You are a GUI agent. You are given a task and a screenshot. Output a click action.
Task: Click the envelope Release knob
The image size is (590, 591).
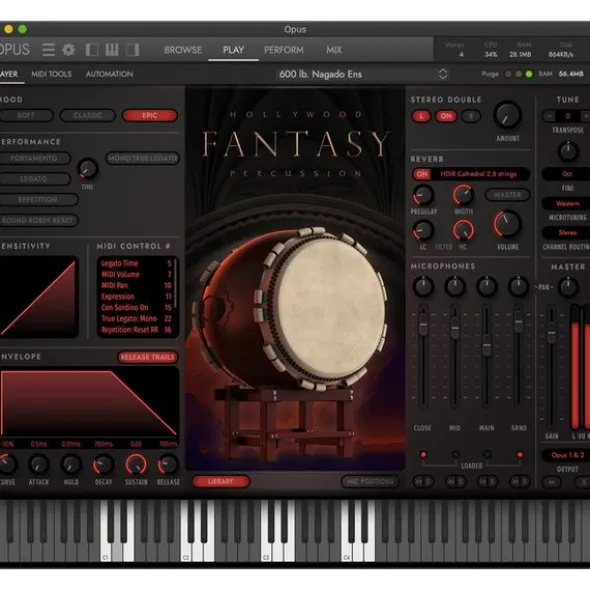(168, 465)
